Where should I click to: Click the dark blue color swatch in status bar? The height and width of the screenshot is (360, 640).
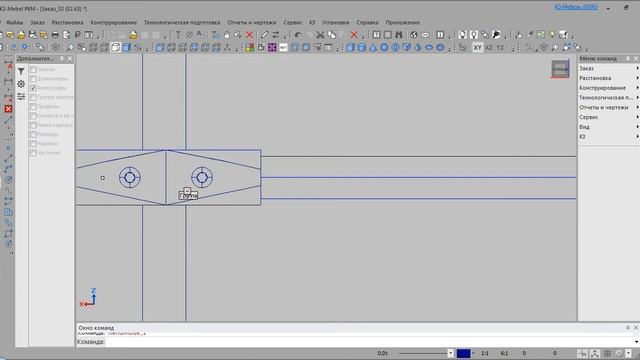point(463,353)
